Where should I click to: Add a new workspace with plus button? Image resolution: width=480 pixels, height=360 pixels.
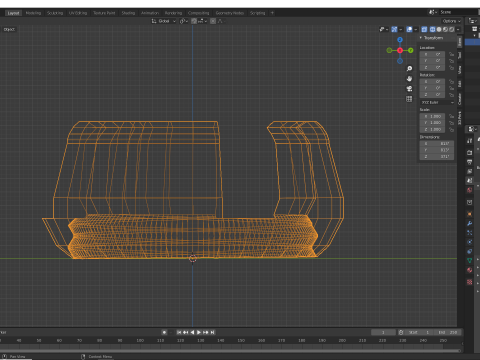point(272,13)
